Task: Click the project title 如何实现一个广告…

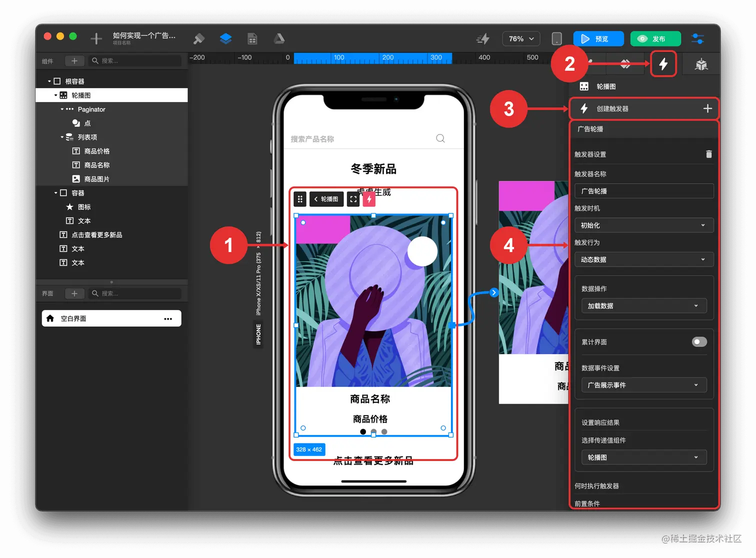Action: (144, 35)
